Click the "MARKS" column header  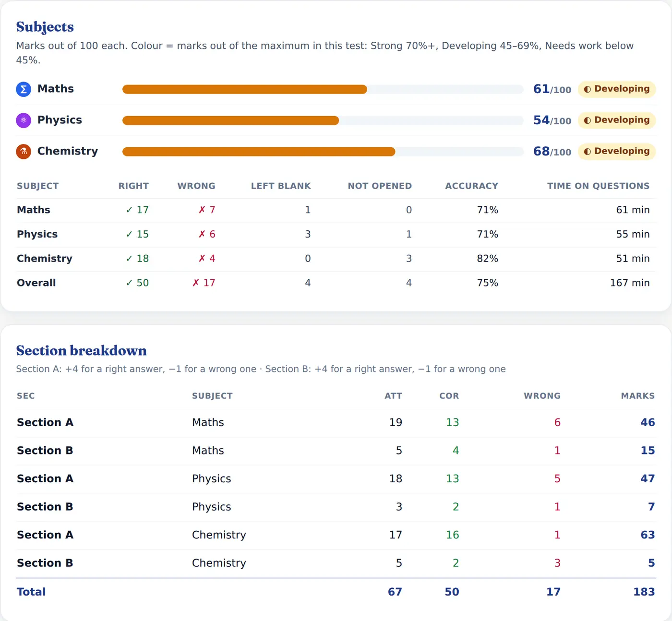637,396
